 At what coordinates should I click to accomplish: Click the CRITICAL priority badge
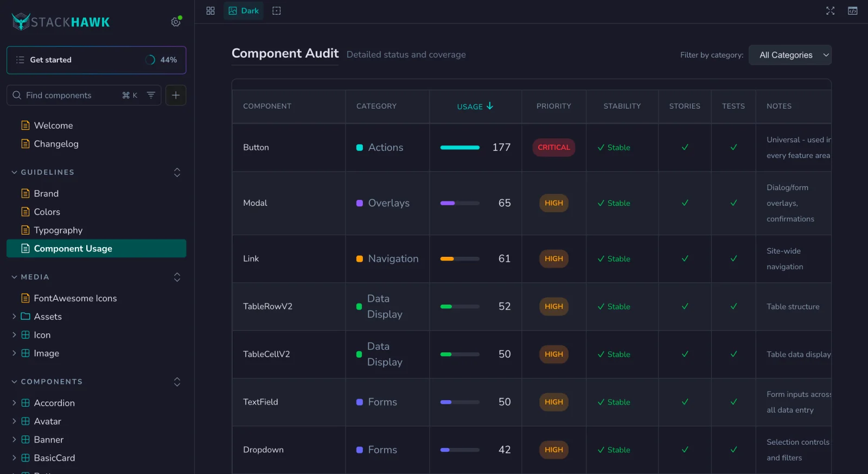click(x=554, y=147)
